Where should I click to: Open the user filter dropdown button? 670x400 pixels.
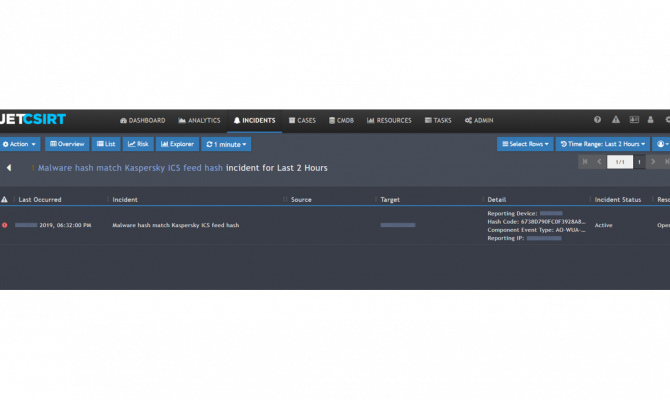point(662,144)
